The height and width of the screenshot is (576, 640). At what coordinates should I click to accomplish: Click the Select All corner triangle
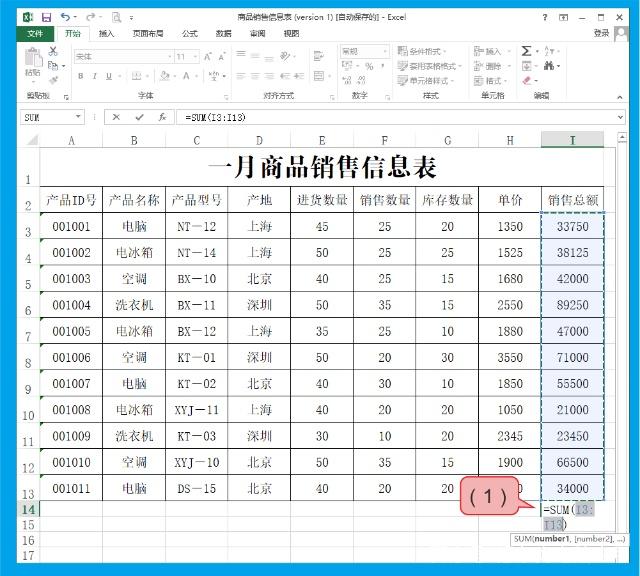(x=32, y=140)
